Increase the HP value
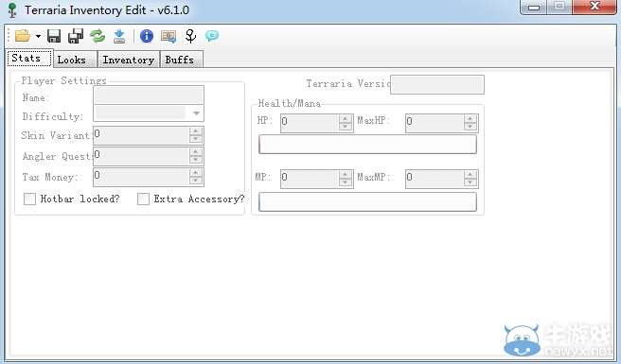 pos(346,118)
